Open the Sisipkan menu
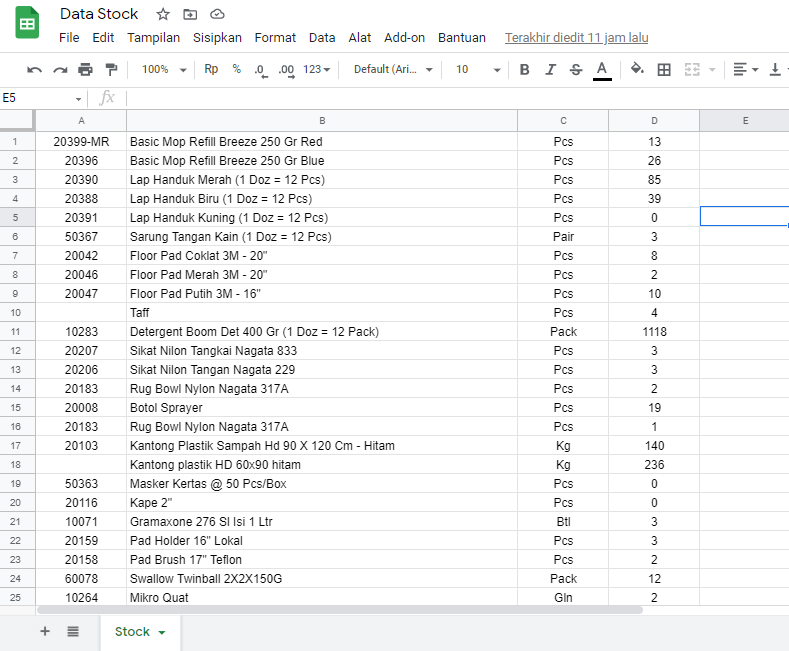 (x=217, y=38)
